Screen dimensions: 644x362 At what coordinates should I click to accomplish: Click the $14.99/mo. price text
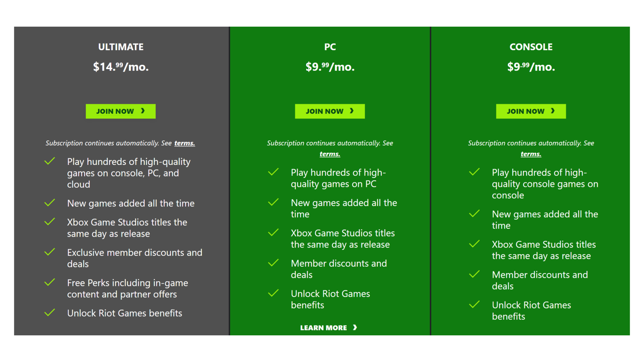[x=121, y=67]
